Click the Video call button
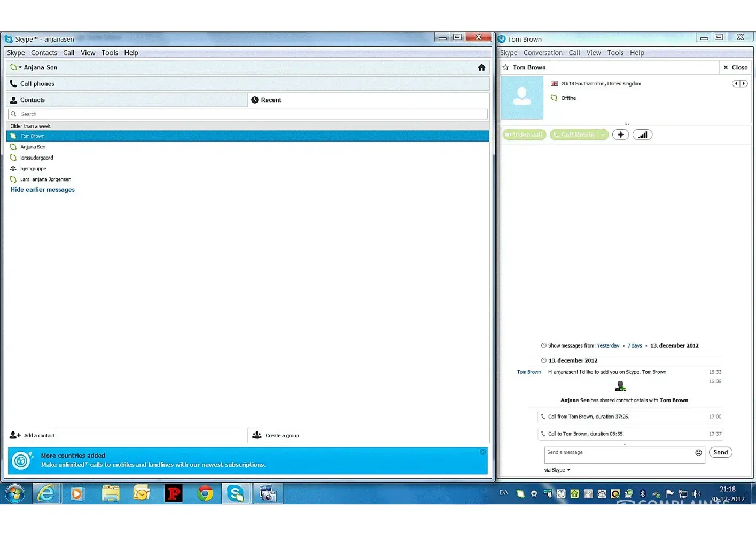Image resolution: width=756 pixels, height=534 pixels. (x=524, y=135)
